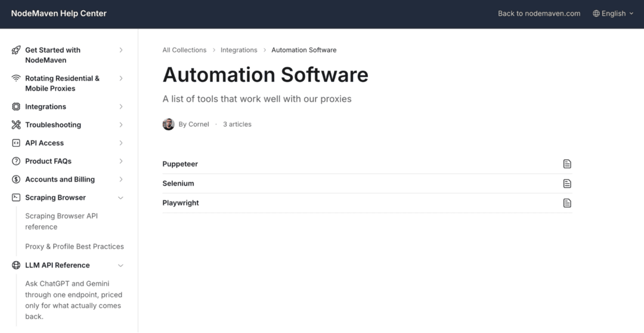This screenshot has width=644, height=333.
Task: Click the dollar icon for Accounts and Billing
Action: [x=16, y=179]
